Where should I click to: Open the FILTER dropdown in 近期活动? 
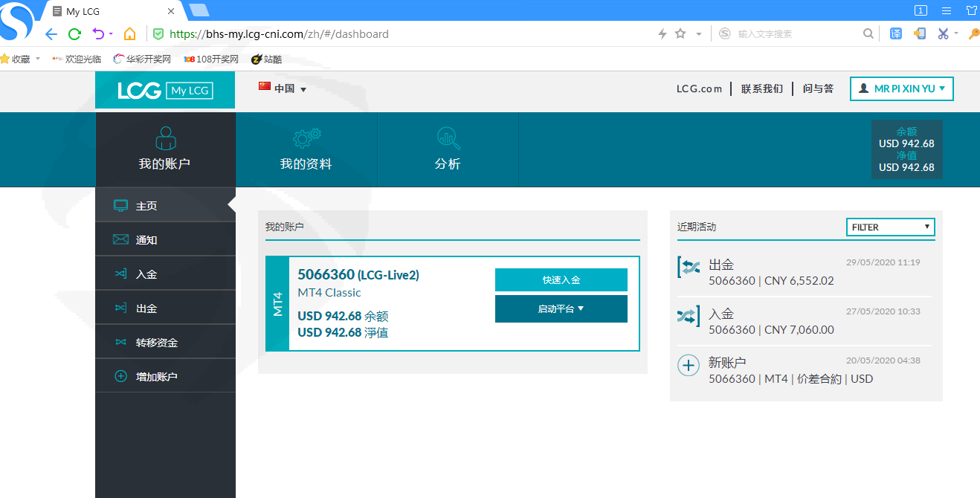click(x=890, y=227)
